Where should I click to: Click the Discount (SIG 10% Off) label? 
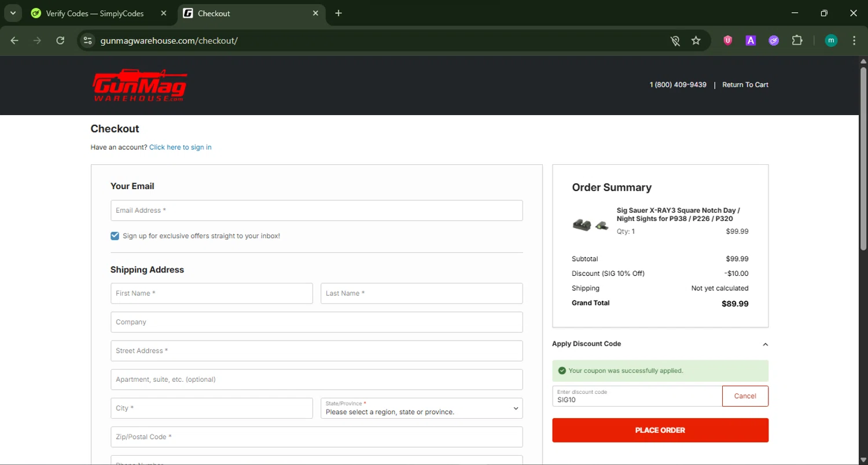tap(608, 274)
